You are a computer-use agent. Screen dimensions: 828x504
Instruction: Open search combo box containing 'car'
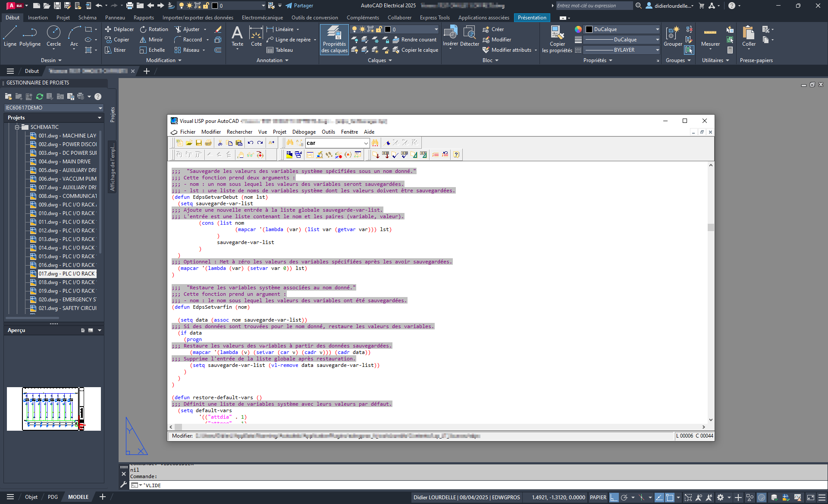pos(337,143)
